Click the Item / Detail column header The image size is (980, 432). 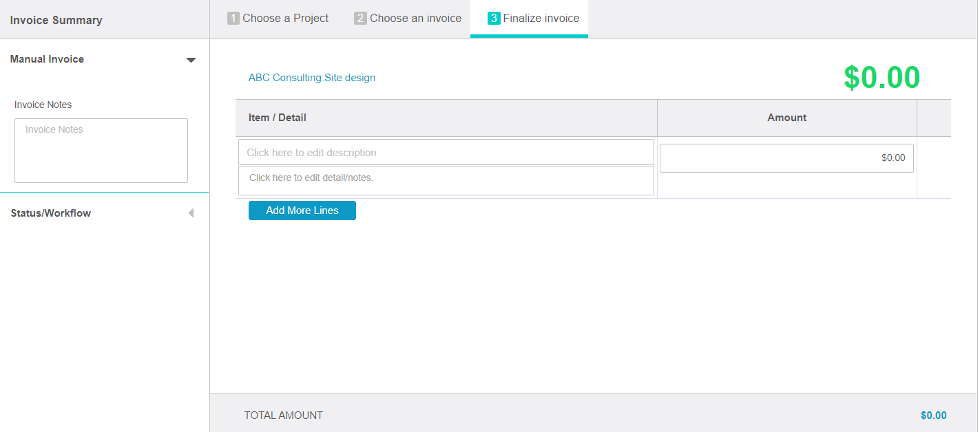(x=278, y=118)
